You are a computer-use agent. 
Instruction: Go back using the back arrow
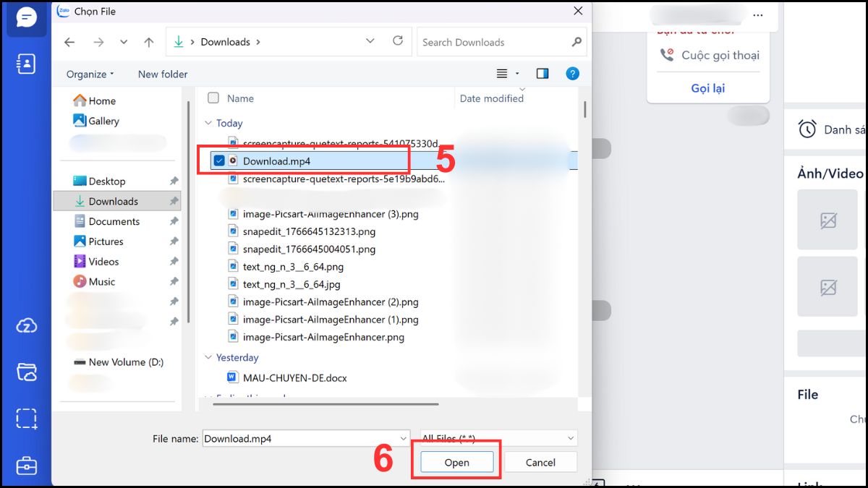tap(69, 42)
